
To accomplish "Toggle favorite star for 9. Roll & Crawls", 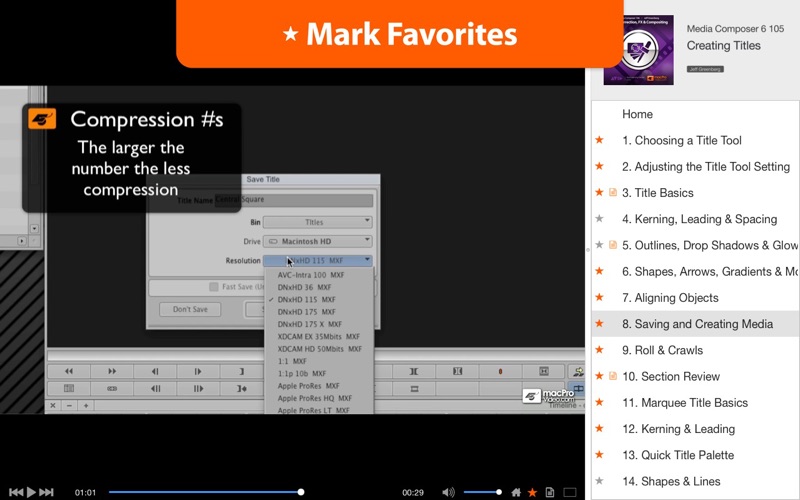I will (x=599, y=350).
